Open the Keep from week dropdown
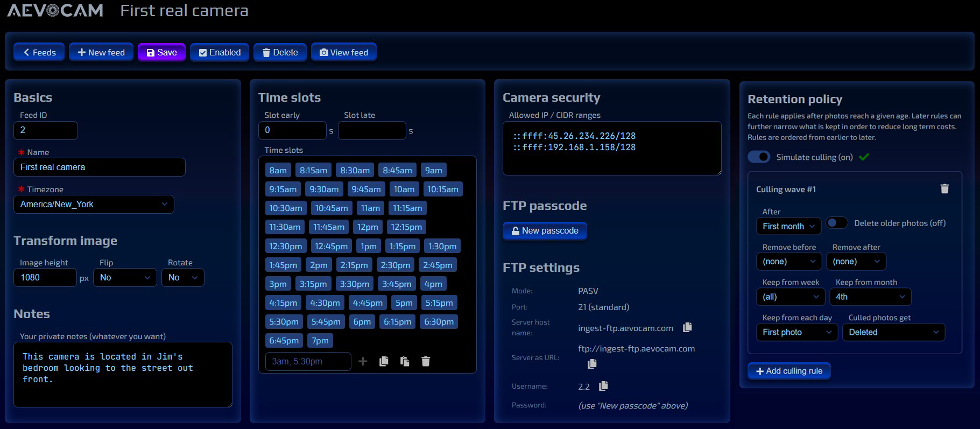The image size is (980, 429). (790, 297)
